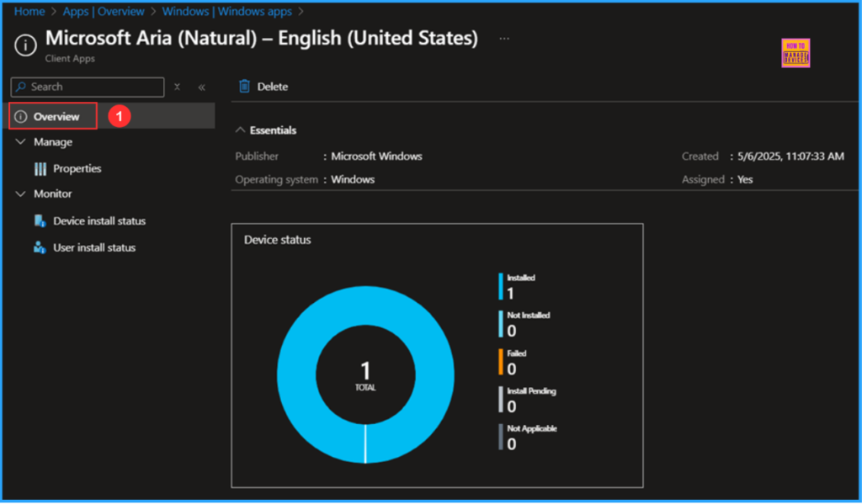This screenshot has width=862, height=504.
Task: Click the Installed legend color bar
Action: pos(501,286)
